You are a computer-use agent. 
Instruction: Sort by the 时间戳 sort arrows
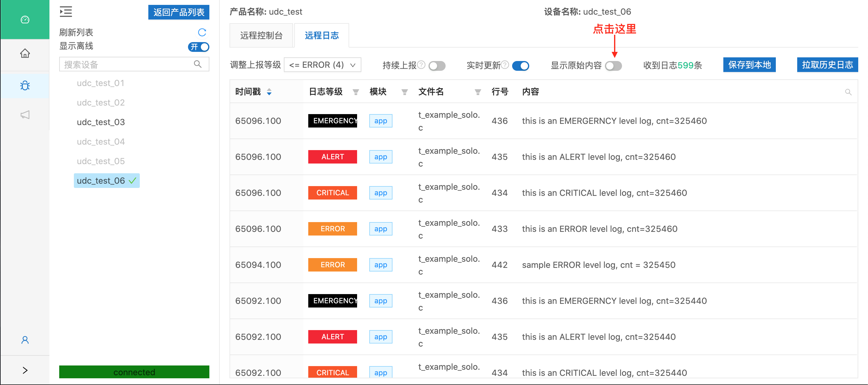click(x=269, y=92)
